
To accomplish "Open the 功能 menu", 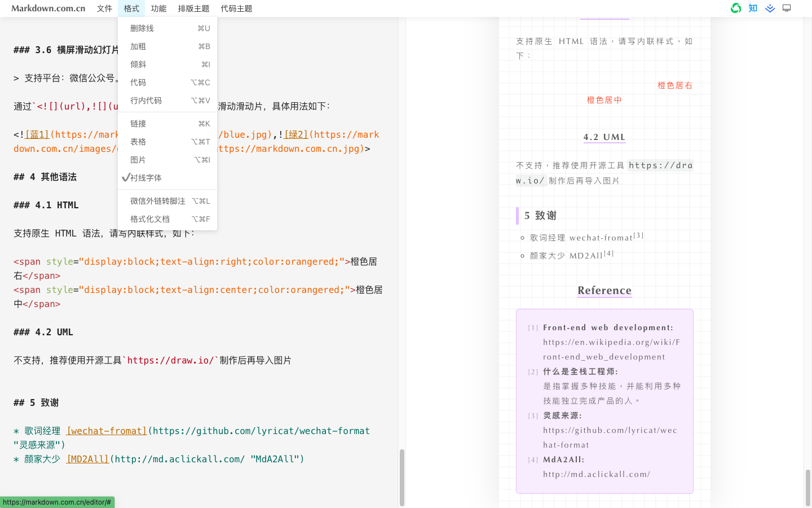I will [158, 8].
